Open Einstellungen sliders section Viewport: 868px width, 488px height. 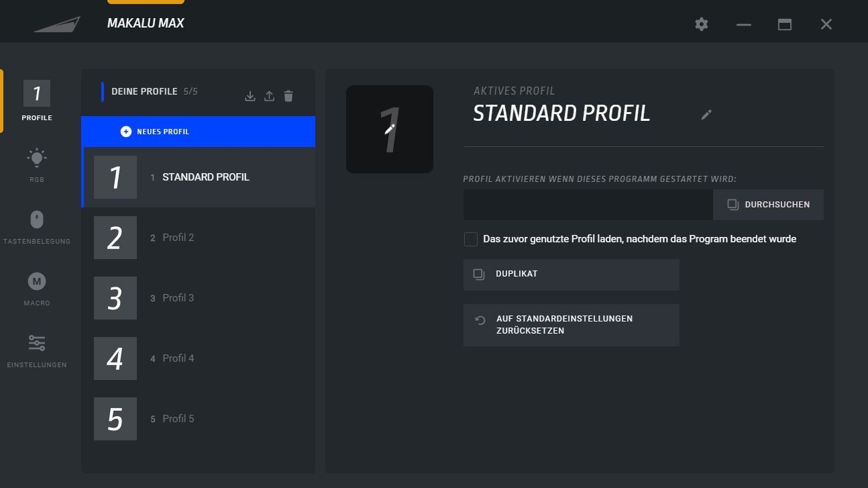click(37, 350)
